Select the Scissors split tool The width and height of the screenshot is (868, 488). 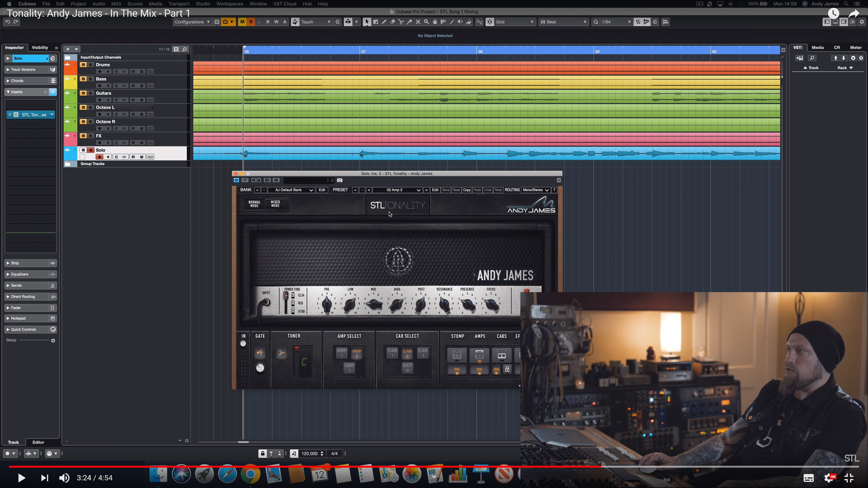(401, 22)
